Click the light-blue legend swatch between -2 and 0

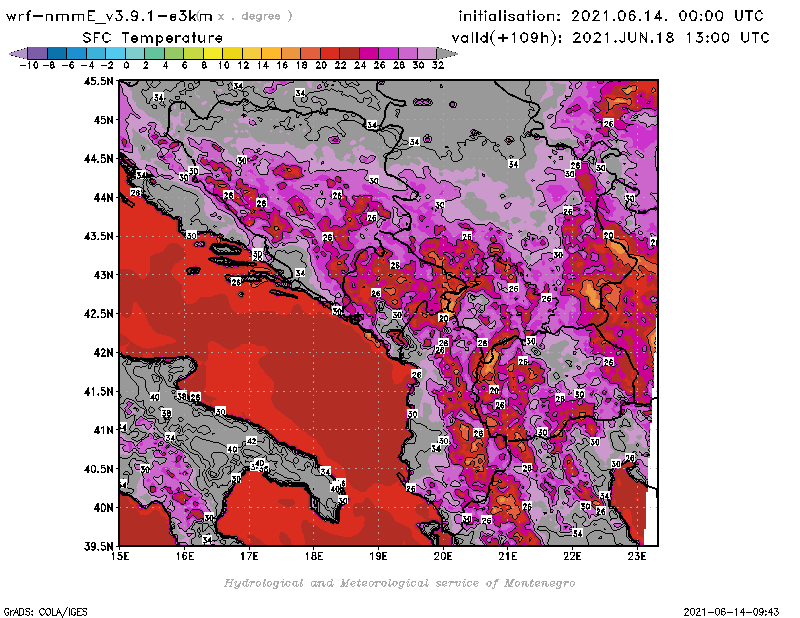coord(115,53)
